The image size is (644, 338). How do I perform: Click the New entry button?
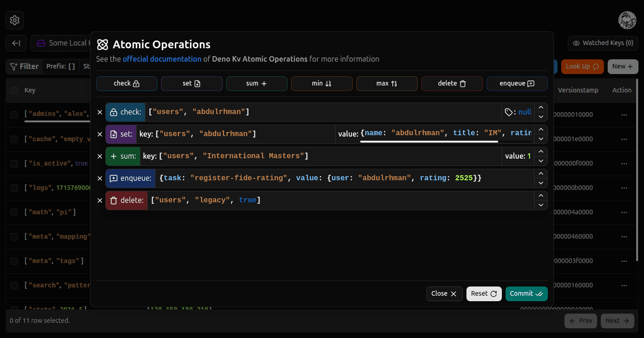coord(623,67)
